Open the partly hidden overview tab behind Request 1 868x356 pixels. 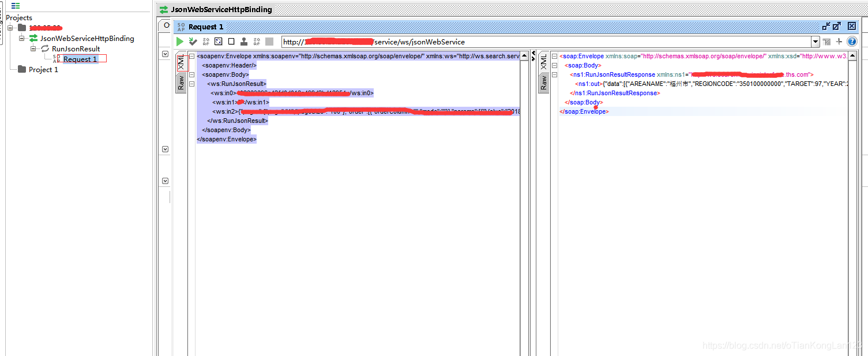click(166, 26)
